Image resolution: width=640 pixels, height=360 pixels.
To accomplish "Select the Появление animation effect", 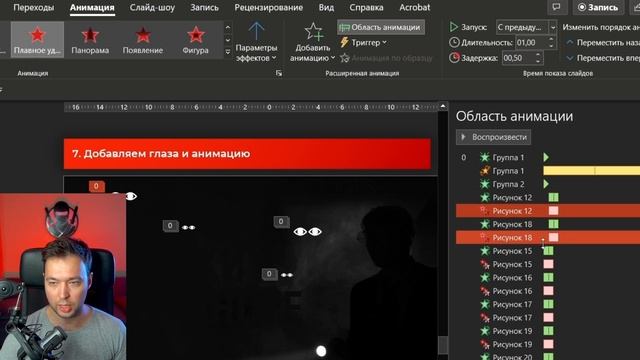I will [143, 40].
